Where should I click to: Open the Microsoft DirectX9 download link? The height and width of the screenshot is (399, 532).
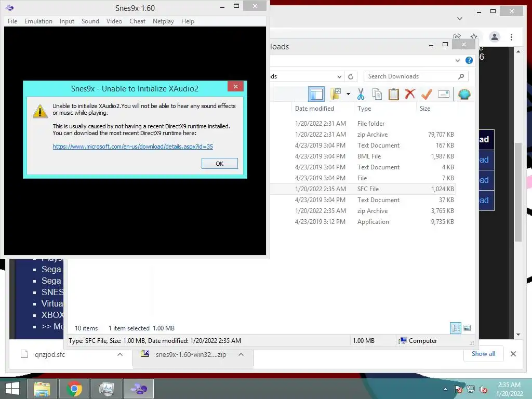point(132,147)
